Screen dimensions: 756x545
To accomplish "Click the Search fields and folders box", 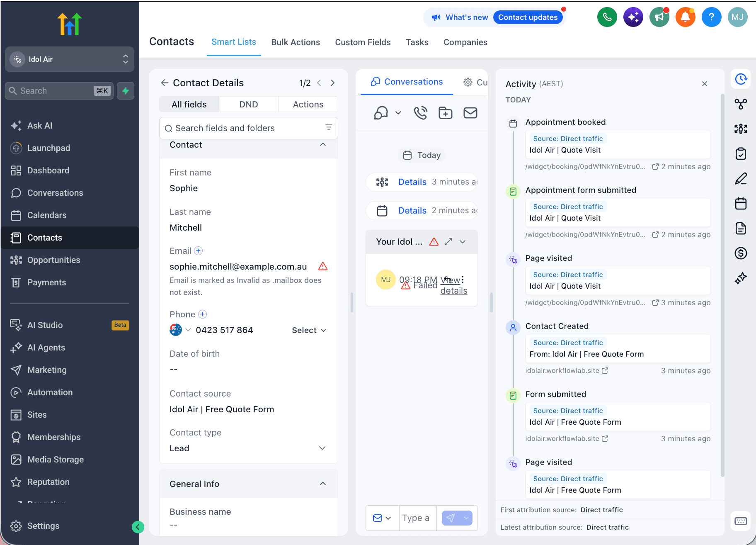I will pos(248,128).
